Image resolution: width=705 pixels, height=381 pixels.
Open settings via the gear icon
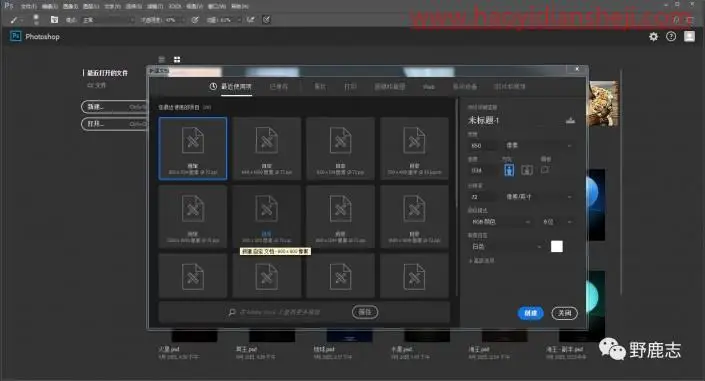[x=653, y=37]
